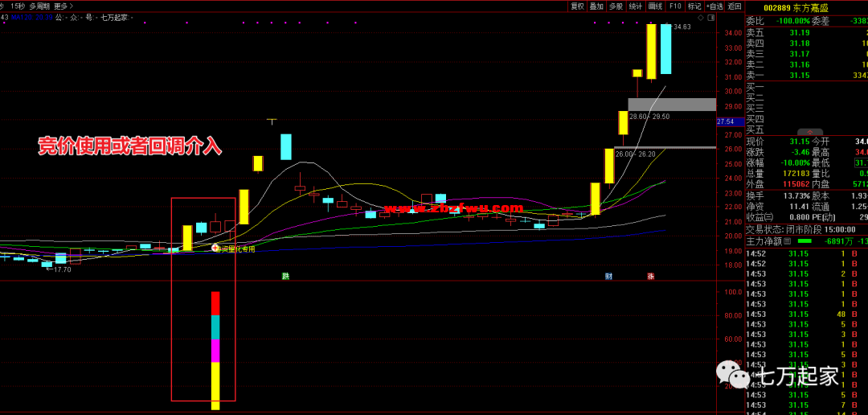Screen dimensions: 868x415
Task: Expand the 更多 period options
Action: [x=64, y=6]
